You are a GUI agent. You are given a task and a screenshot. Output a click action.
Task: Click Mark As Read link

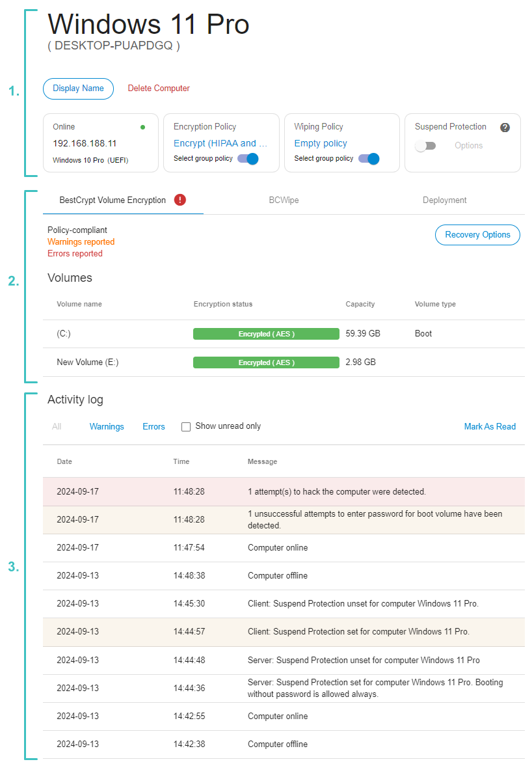click(490, 426)
